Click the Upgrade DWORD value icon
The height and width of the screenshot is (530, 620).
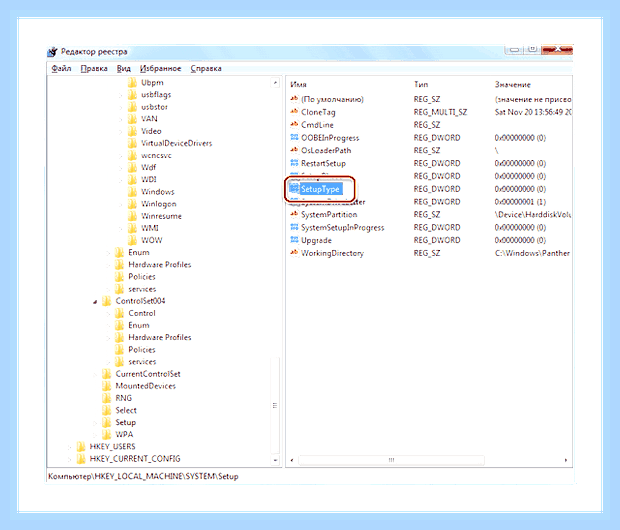[x=294, y=240]
